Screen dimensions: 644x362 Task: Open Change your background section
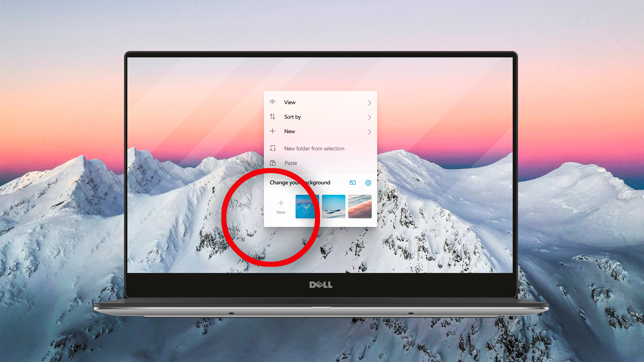click(x=300, y=182)
